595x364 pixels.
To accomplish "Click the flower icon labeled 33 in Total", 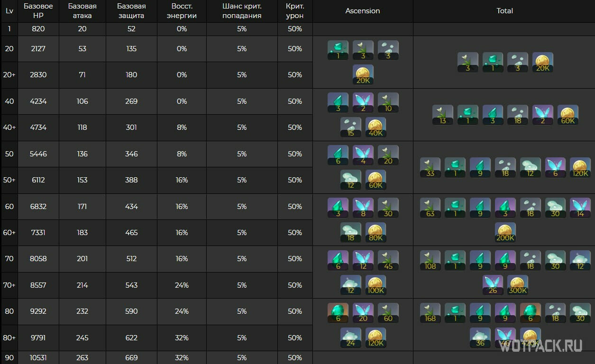I will tap(430, 168).
